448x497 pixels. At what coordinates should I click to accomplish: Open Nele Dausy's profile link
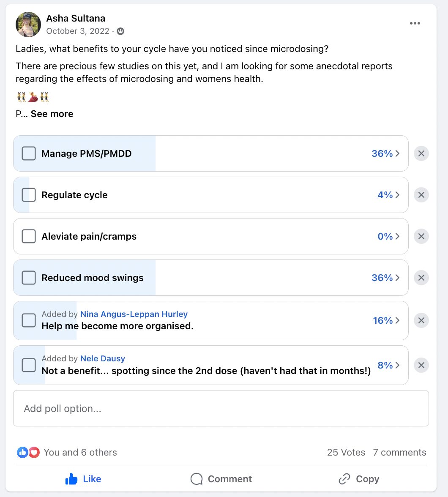coord(103,358)
